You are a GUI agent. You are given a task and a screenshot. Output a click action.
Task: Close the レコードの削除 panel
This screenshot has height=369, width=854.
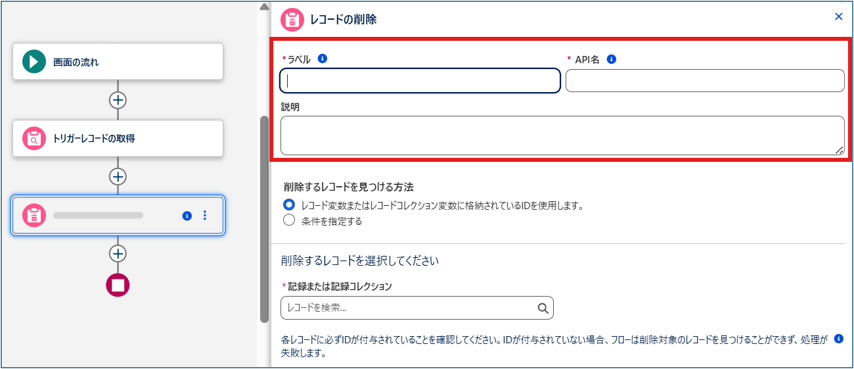(839, 17)
